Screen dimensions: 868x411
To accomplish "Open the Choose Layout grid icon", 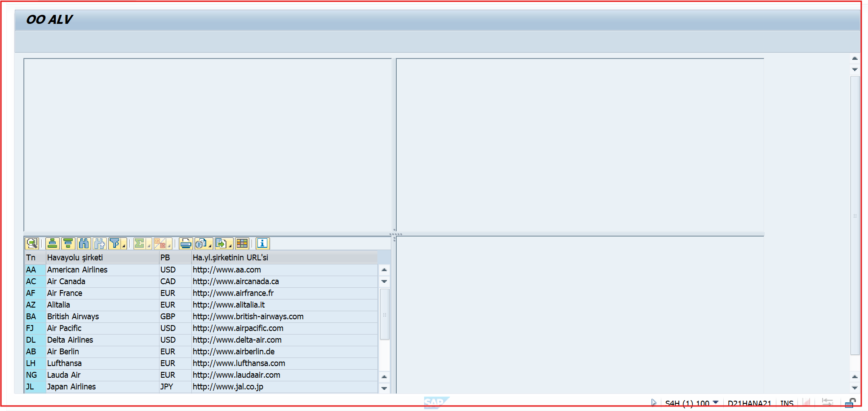I will tap(242, 243).
